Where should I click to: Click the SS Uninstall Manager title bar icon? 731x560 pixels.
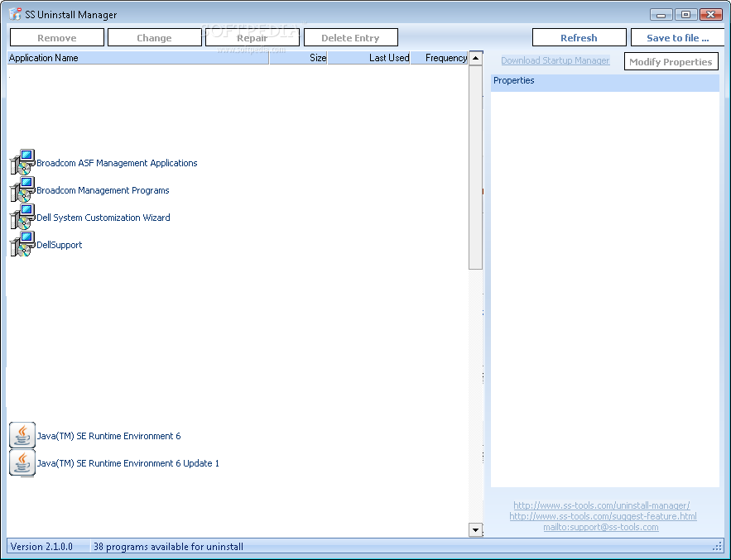15,14
